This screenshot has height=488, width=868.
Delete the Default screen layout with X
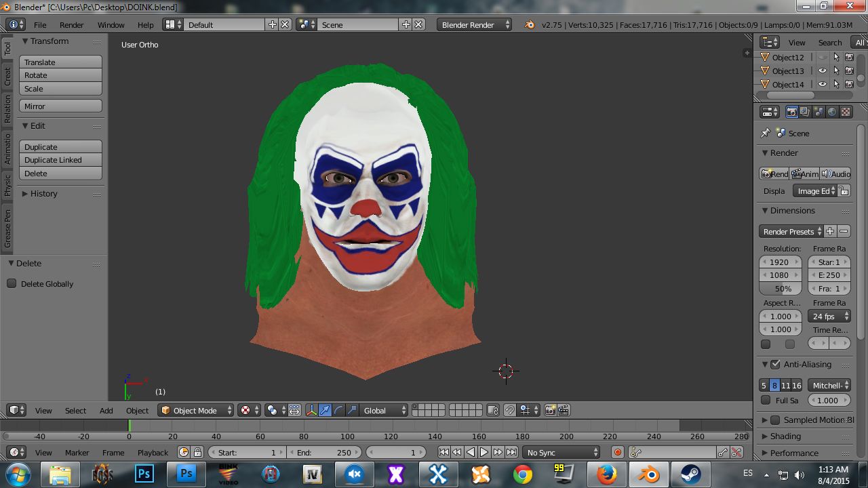pos(285,24)
